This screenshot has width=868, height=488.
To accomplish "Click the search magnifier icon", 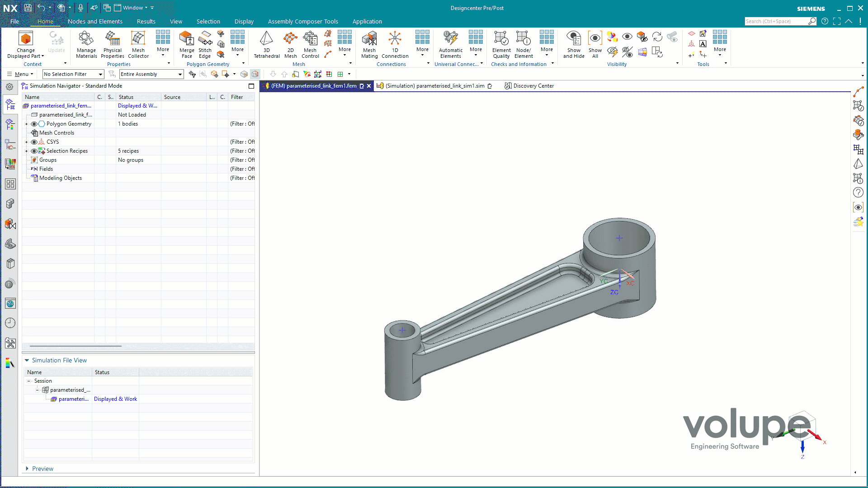I will coord(812,21).
